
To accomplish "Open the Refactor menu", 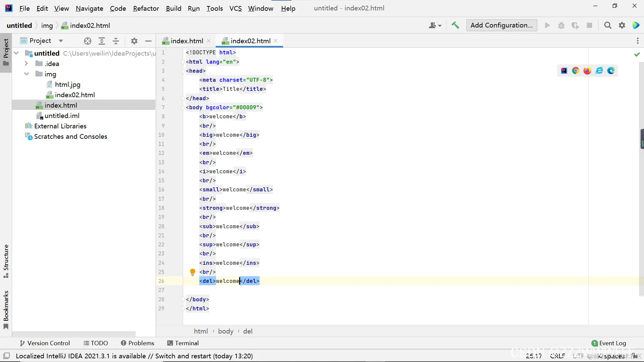I will [146, 8].
